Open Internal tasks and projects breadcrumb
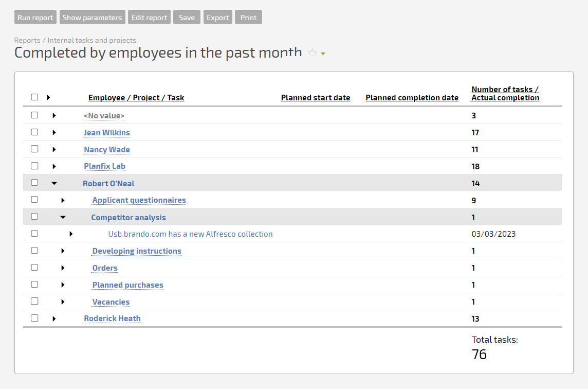Image resolution: width=588 pixels, height=389 pixels. pos(92,40)
